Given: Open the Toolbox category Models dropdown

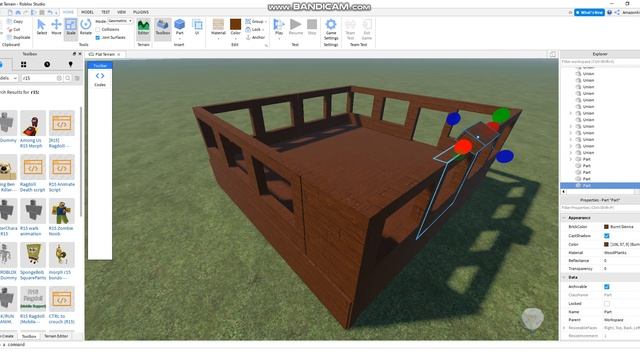Looking at the screenshot, I should pos(8,78).
